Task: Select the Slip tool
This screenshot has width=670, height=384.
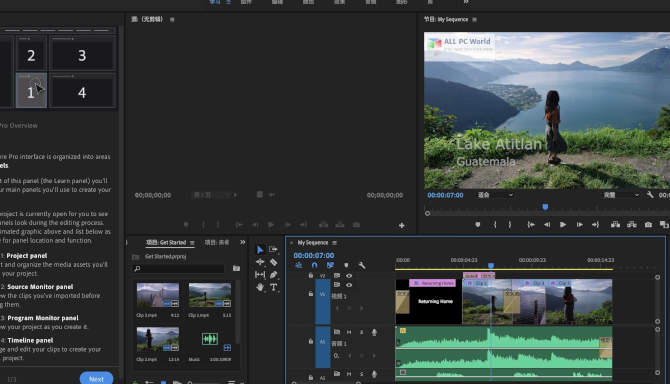Action: point(260,275)
